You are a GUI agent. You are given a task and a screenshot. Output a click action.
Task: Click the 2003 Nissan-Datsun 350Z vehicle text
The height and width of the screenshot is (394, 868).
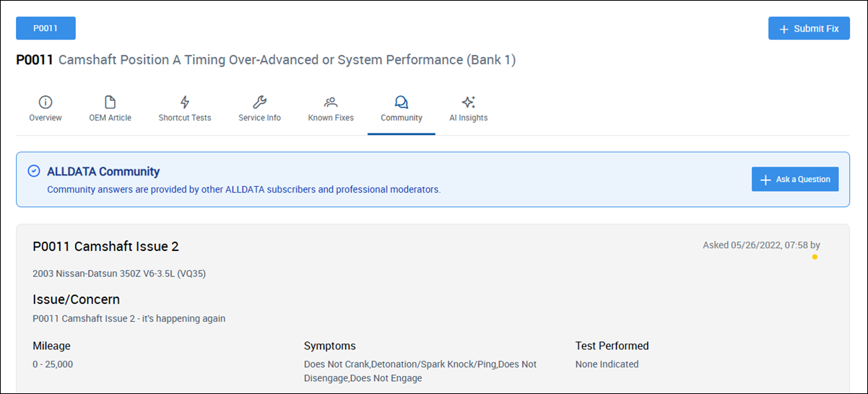point(120,273)
